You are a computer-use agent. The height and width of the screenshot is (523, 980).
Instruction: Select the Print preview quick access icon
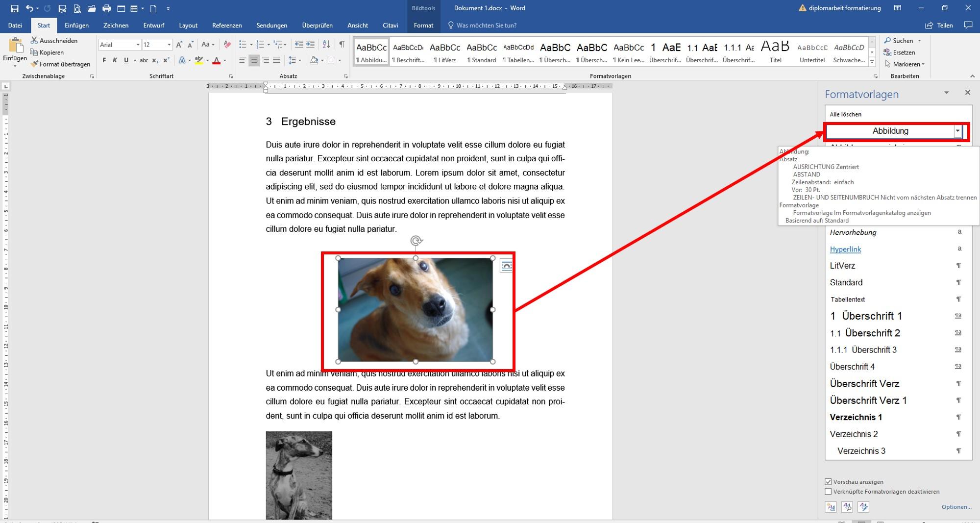tap(76, 8)
